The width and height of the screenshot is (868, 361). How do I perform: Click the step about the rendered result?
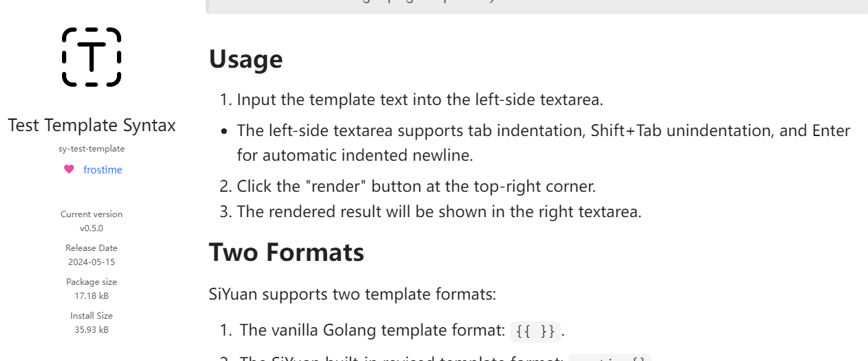[439, 212]
